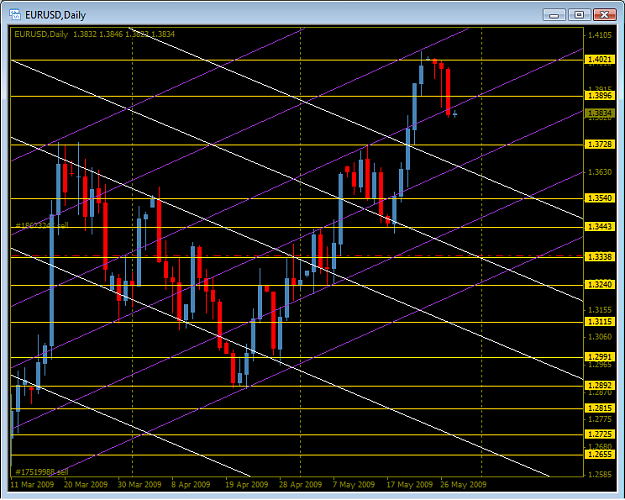Click the current price 1.3834 label

599,113
